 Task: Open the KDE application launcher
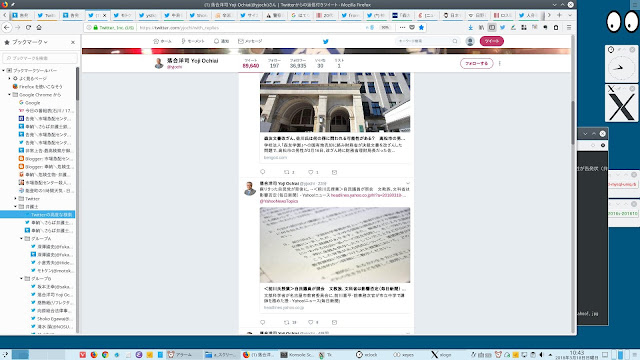pos(5,355)
